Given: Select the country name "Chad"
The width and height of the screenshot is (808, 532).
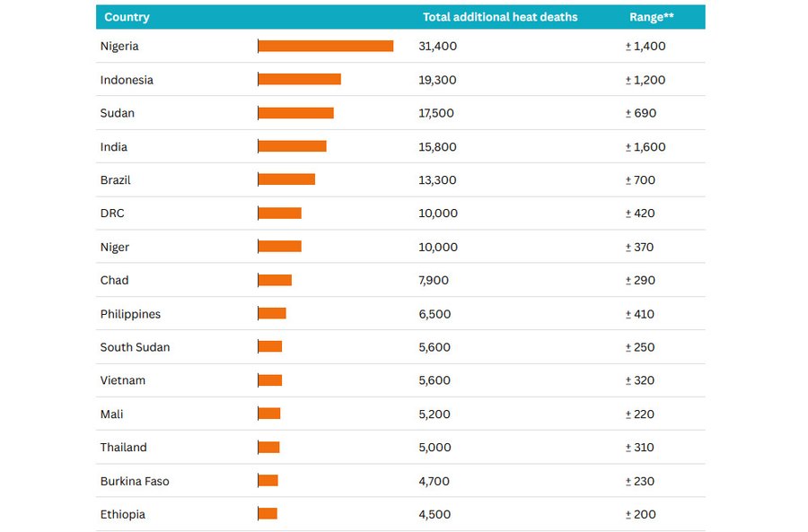Looking at the screenshot, I should tap(114, 280).
